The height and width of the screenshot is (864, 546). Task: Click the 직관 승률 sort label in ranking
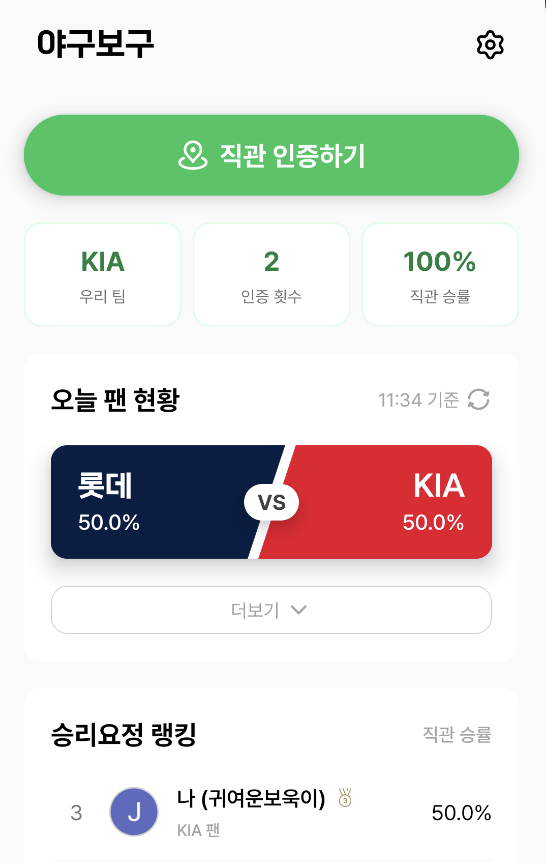(x=457, y=735)
